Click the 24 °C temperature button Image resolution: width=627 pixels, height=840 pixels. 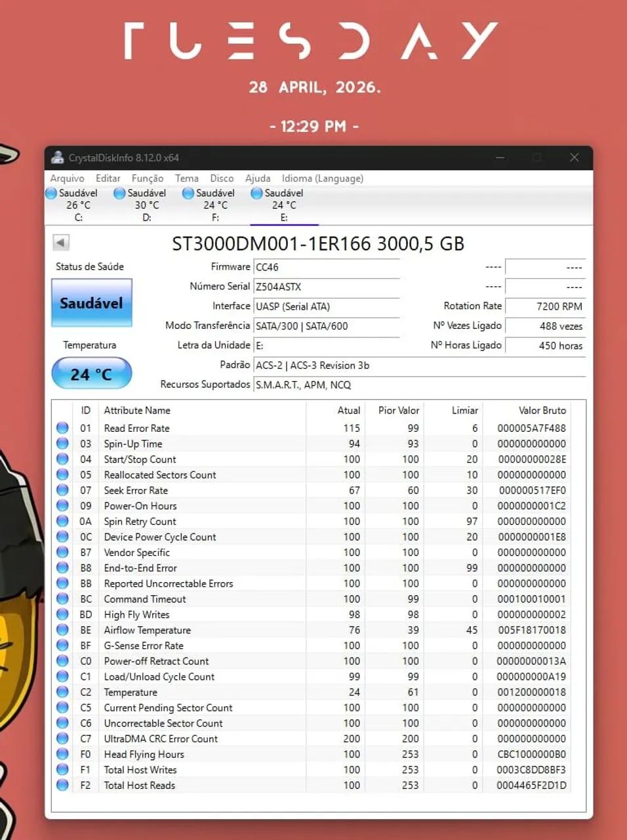click(91, 373)
